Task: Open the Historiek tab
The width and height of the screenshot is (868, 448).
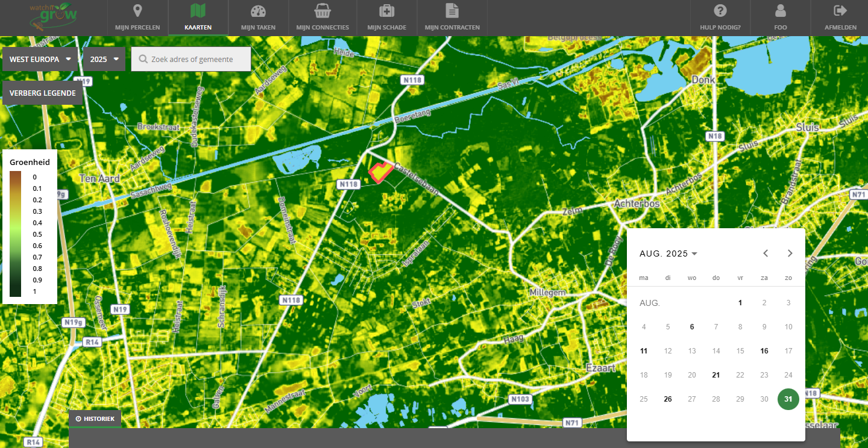Action: pyautogui.click(x=95, y=418)
